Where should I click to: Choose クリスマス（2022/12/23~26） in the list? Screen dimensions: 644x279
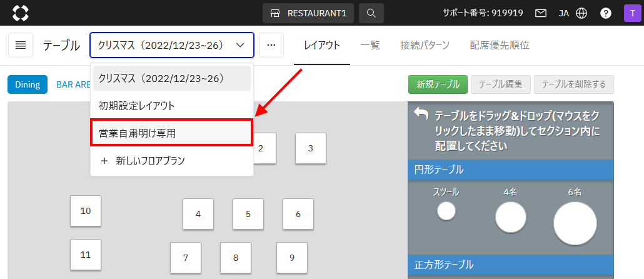tap(172, 78)
